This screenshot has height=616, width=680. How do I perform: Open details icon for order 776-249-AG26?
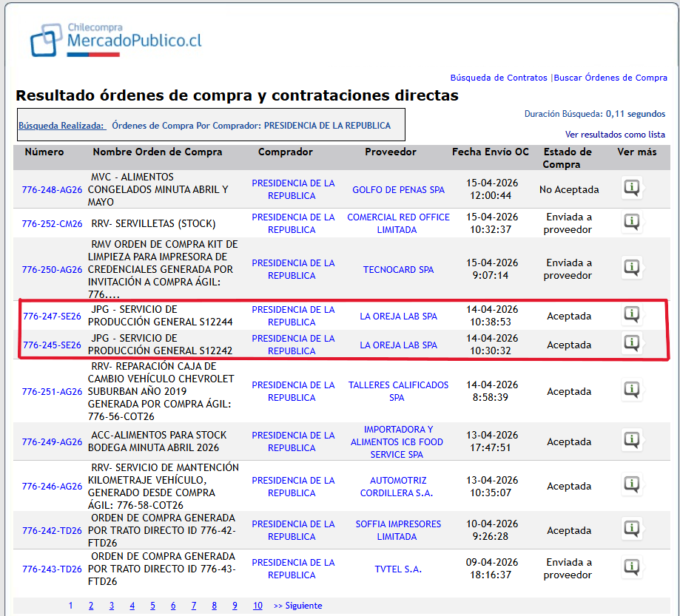[x=631, y=441]
